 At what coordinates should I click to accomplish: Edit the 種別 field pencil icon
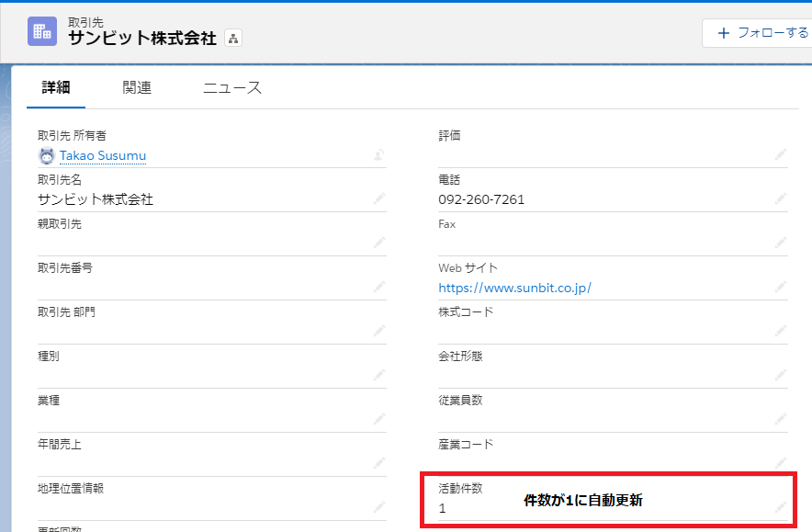tap(379, 375)
